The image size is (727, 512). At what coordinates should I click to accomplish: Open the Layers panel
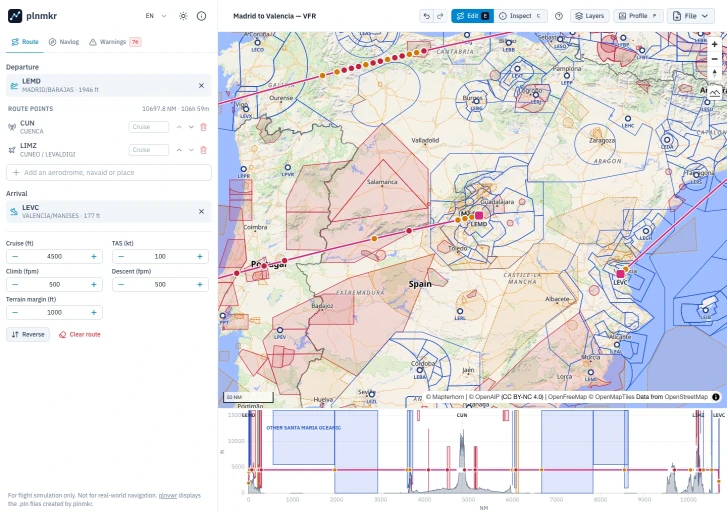[x=590, y=16]
